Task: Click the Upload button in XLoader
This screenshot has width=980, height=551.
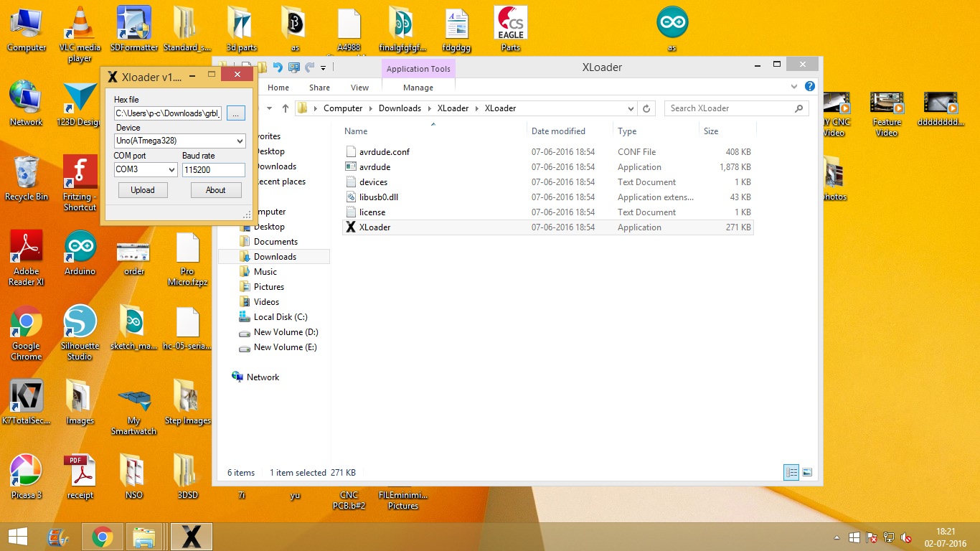Action: coord(143,190)
